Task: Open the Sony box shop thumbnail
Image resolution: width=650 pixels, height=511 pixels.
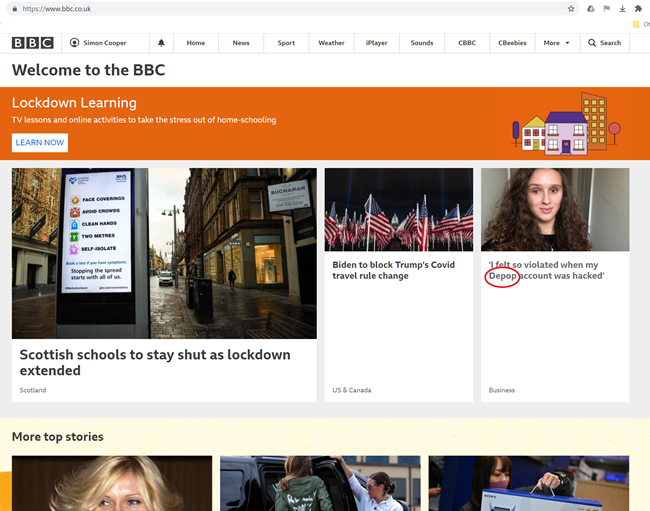Action: 529,483
